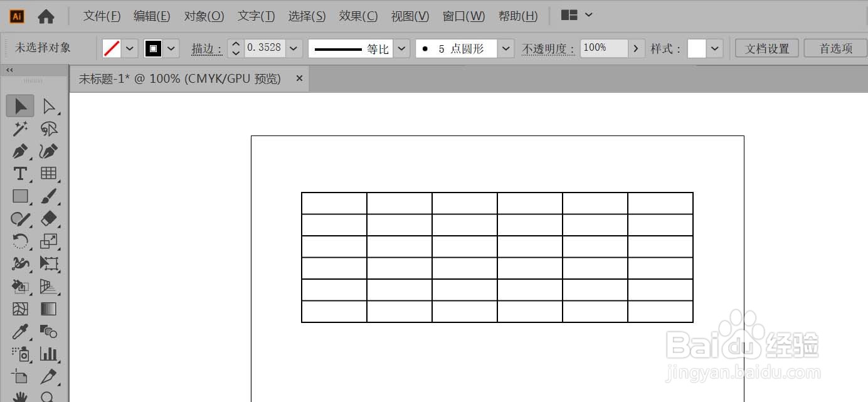Viewport: 868px width, 402px height.
Task: Open the 文件(F) menu
Action: pos(102,16)
